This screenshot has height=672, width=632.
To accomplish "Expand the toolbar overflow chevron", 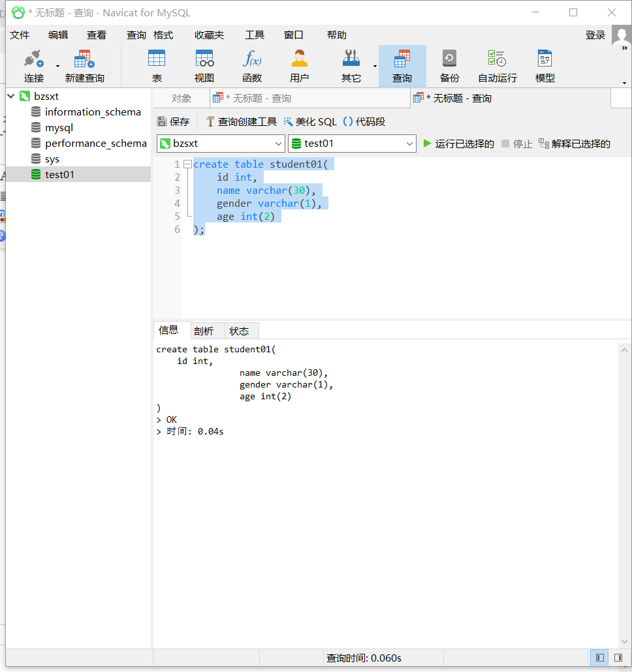I will [625, 48].
